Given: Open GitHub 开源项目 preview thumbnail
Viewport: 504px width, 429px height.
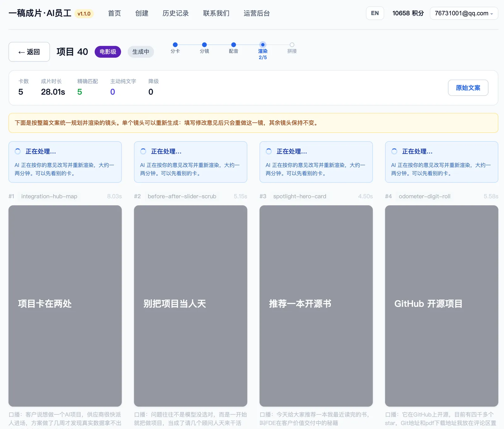Looking at the screenshot, I should (x=442, y=306).
